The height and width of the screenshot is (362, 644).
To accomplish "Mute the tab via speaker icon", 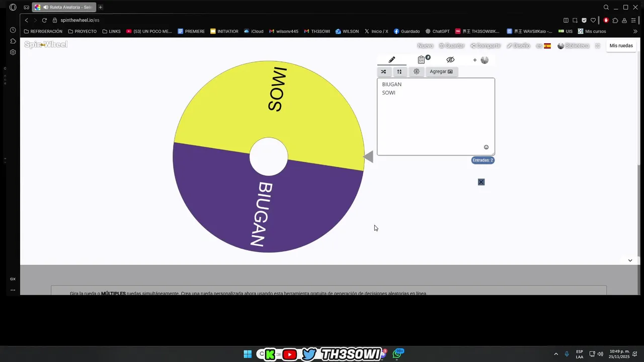I will click(46, 7).
